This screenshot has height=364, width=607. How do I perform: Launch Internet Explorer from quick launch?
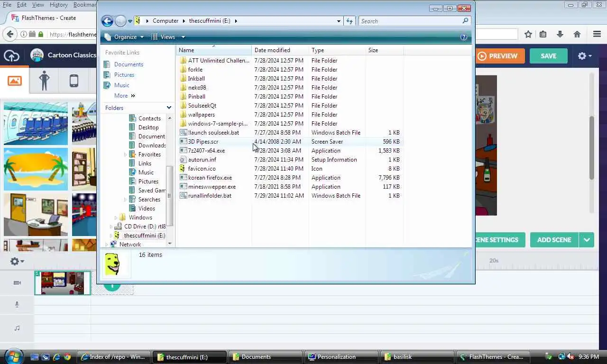coord(56,357)
